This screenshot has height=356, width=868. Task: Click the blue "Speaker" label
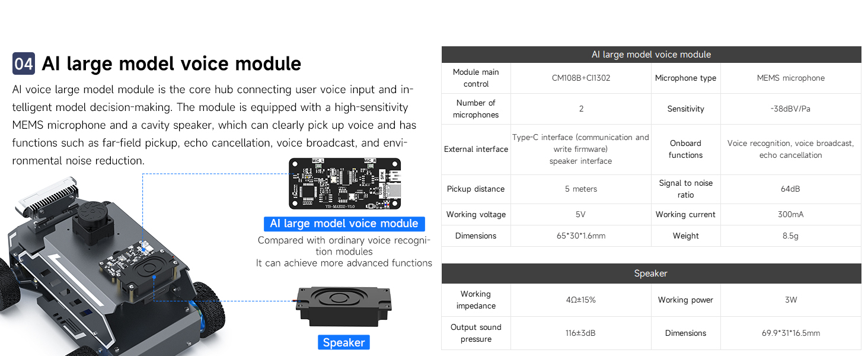(x=344, y=342)
